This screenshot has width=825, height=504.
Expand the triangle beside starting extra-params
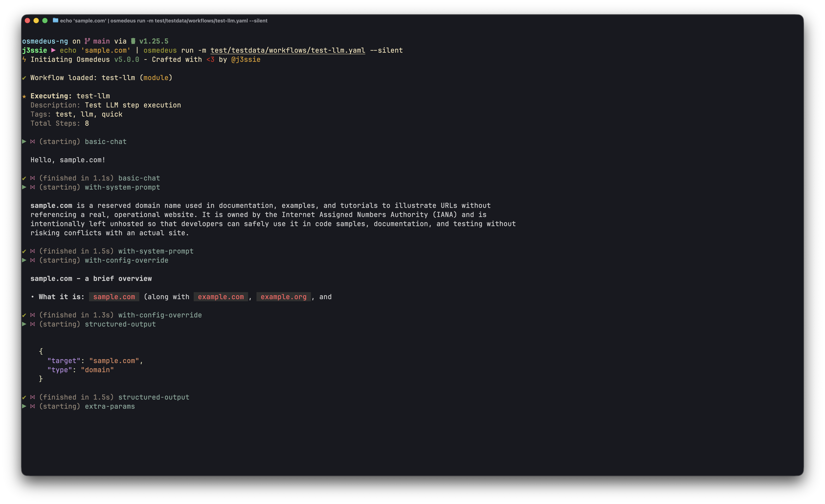24,406
